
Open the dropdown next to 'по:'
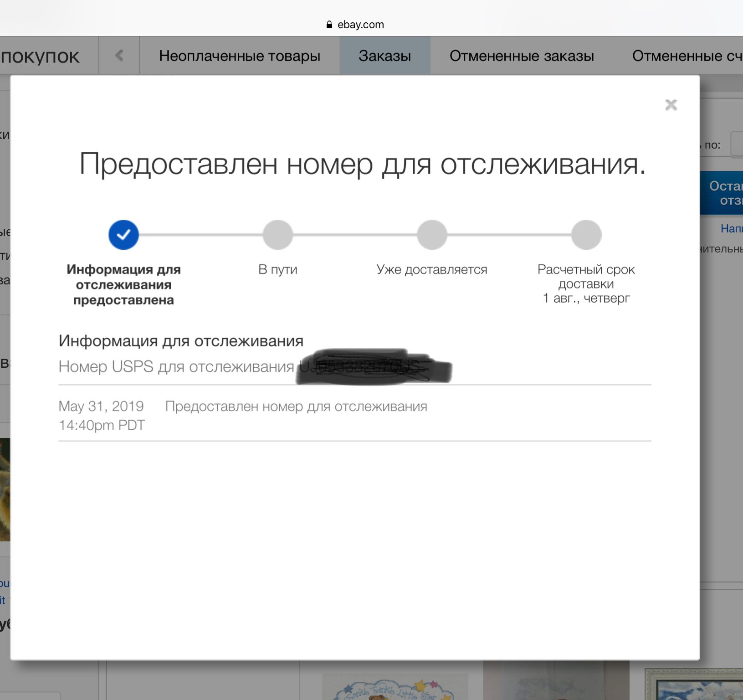pyautogui.click(x=737, y=145)
